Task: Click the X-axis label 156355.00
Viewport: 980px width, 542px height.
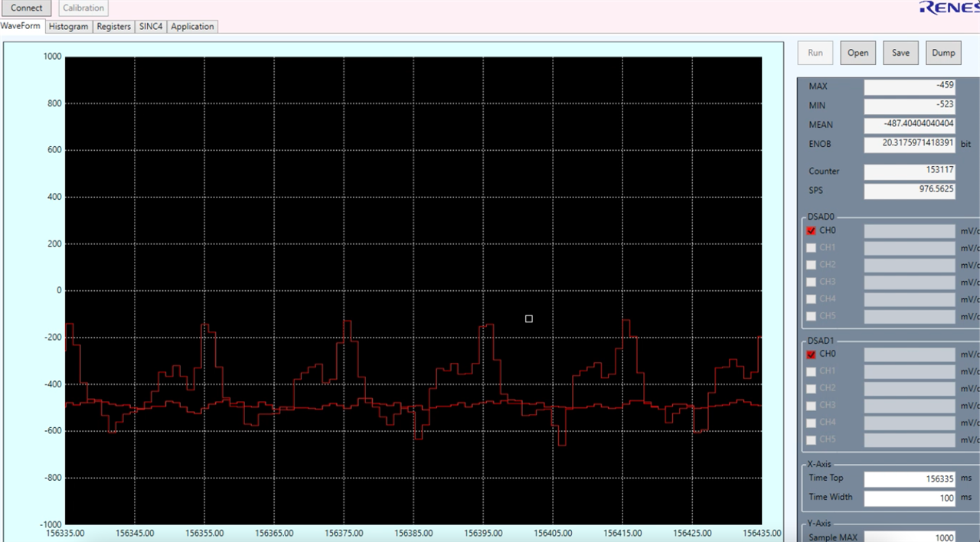Action: point(204,534)
